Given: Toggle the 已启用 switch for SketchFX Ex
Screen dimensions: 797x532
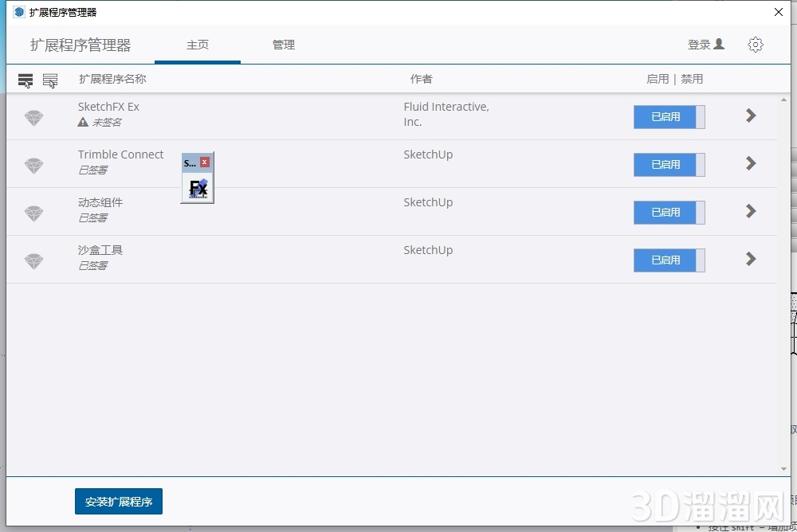Looking at the screenshot, I should point(669,117).
